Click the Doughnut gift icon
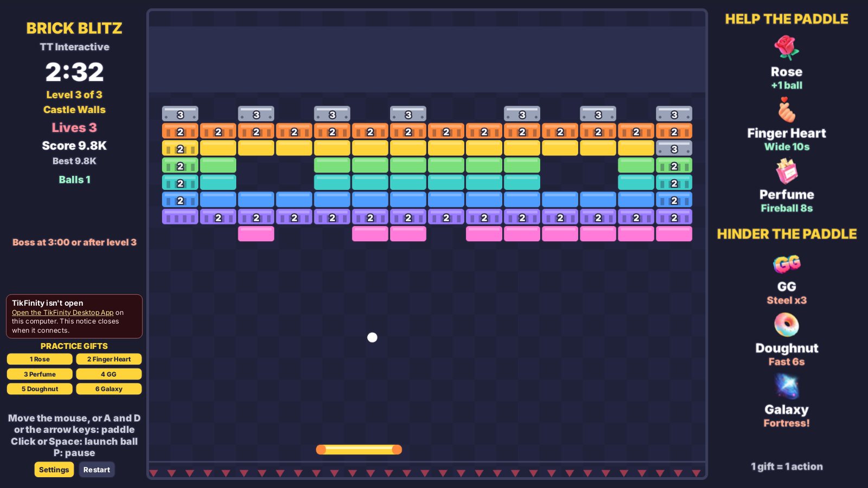Image resolution: width=868 pixels, height=488 pixels. tap(787, 325)
